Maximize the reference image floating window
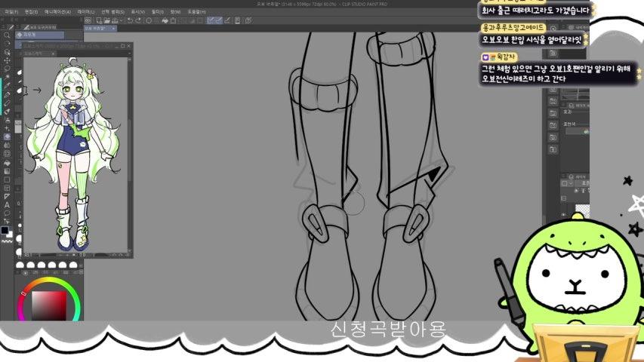644x362 pixels. tap(122, 46)
